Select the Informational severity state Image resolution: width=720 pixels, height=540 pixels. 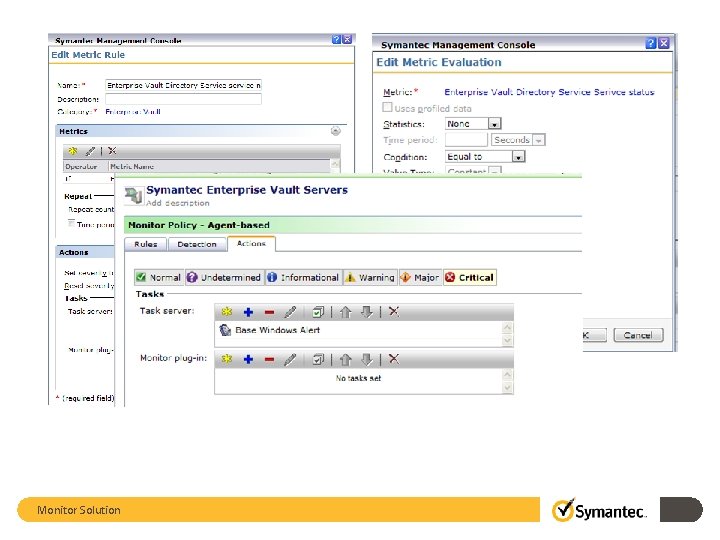(304, 277)
